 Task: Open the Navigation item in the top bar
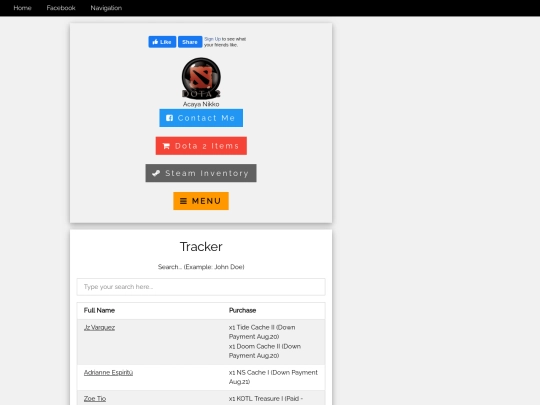coord(106,8)
